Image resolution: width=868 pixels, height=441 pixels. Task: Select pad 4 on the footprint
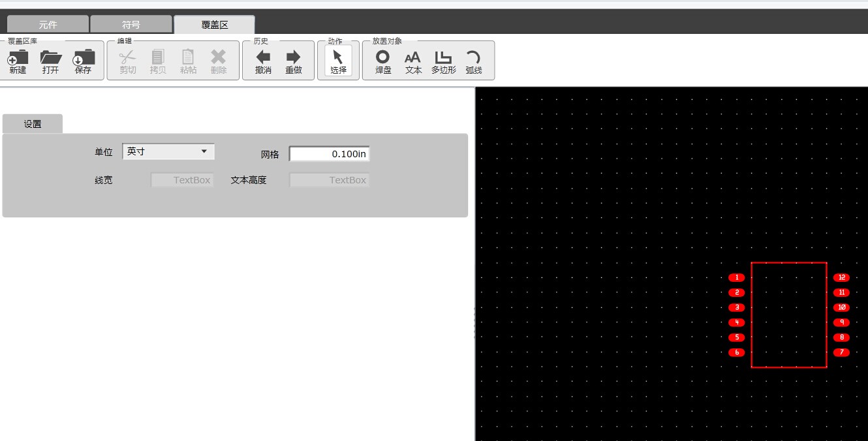[737, 322]
